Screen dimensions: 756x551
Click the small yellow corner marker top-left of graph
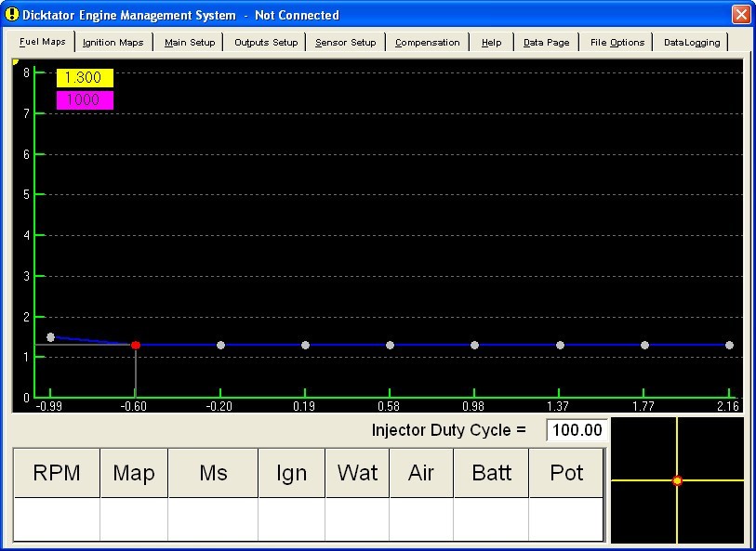(15, 63)
